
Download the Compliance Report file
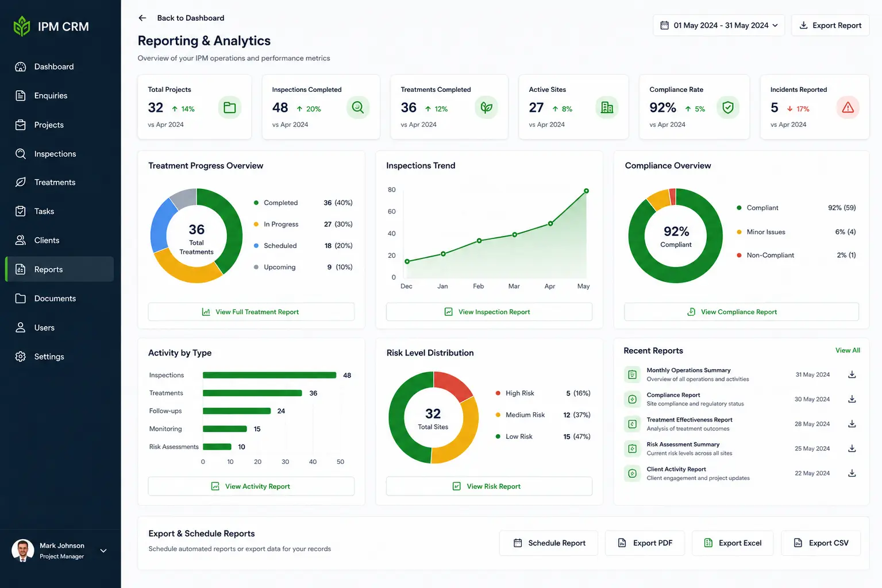pyautogui.click(x=852, y=399)
